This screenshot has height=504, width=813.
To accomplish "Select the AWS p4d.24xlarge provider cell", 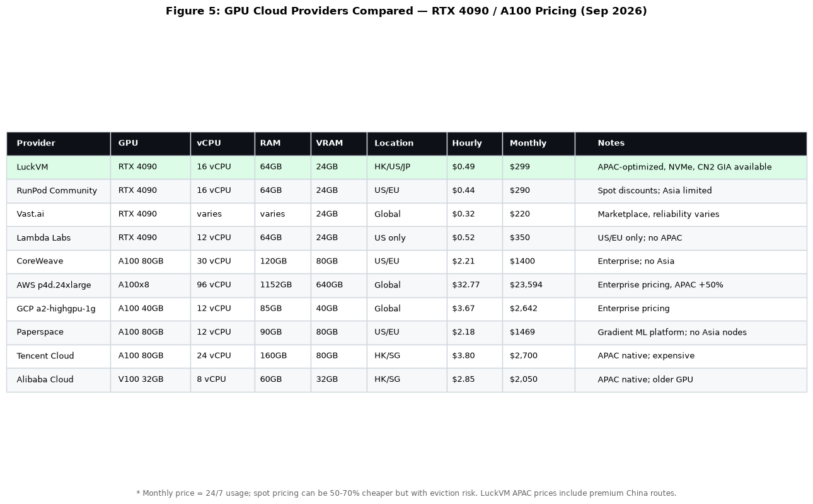I will pyautogui.click(x=59, y=285).
